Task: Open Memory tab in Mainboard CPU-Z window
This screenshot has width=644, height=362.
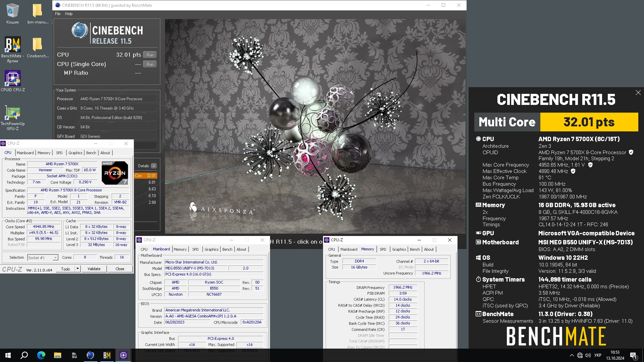Action: pyautogui.click(x=180, y=249)
